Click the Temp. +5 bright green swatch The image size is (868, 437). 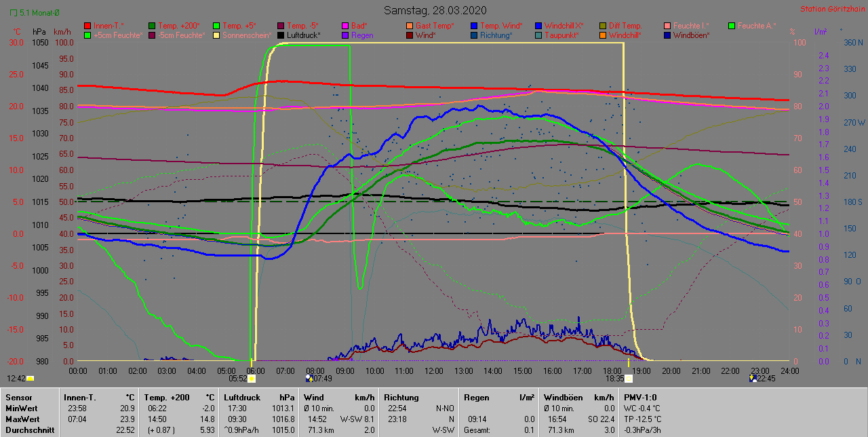pyautogui.click(x=216, y=26)
